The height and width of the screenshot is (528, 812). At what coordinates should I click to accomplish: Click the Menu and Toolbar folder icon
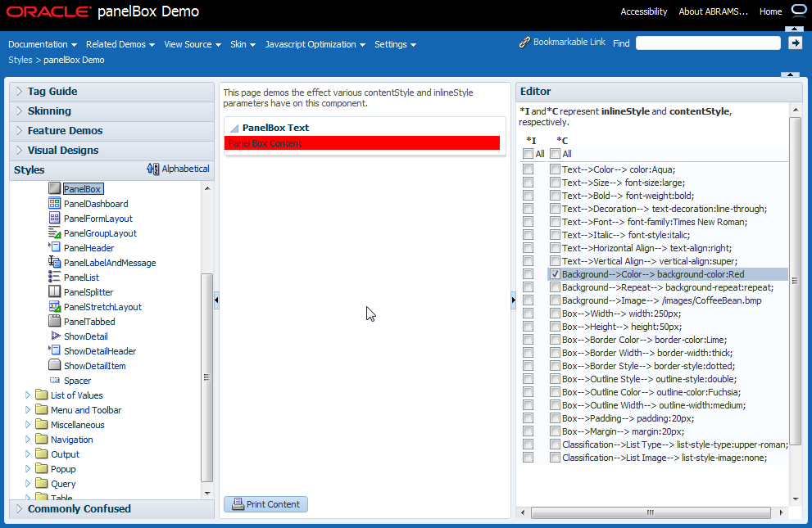(x=42, y=409)
